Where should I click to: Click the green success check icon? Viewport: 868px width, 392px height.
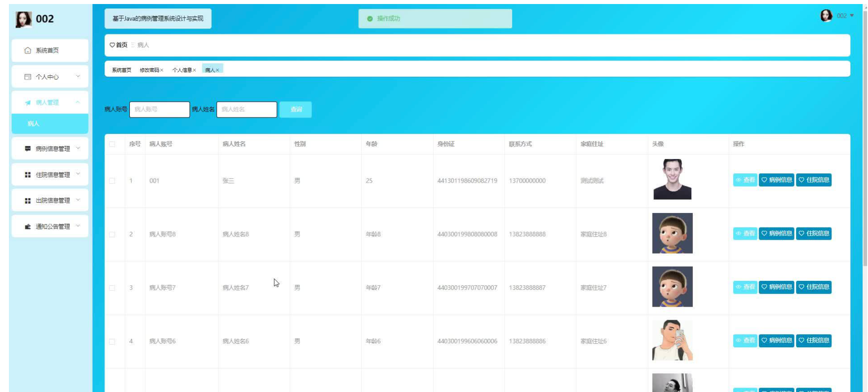pyautogui.click(x=370, y=19)
